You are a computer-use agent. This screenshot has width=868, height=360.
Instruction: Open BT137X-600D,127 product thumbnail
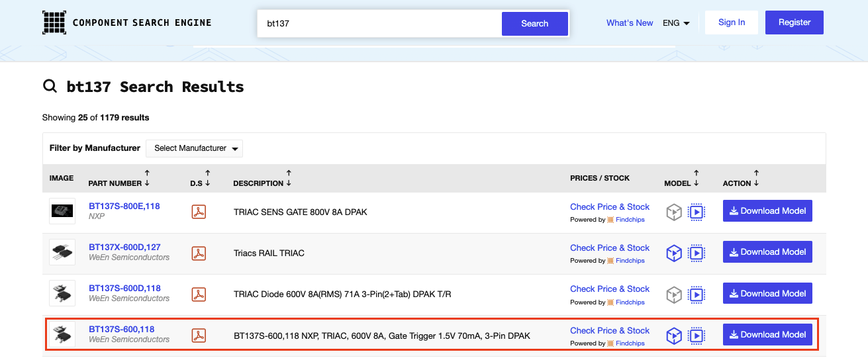pos(62,252)
